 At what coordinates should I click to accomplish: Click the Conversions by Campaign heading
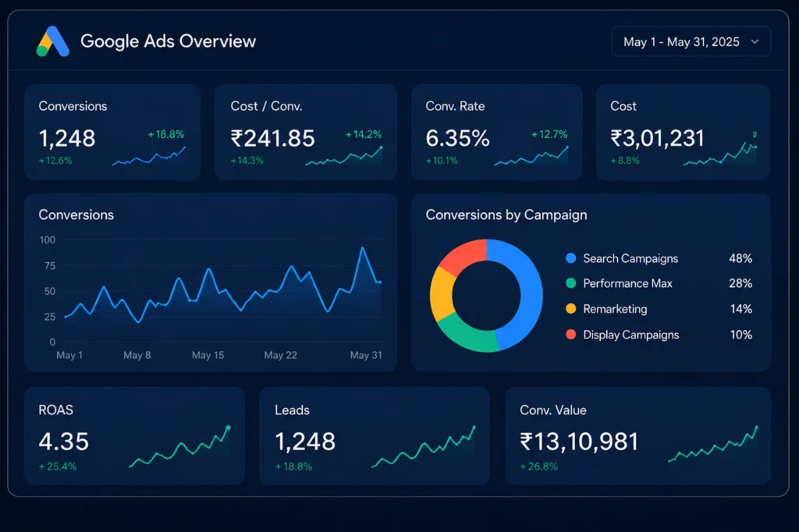506,215
